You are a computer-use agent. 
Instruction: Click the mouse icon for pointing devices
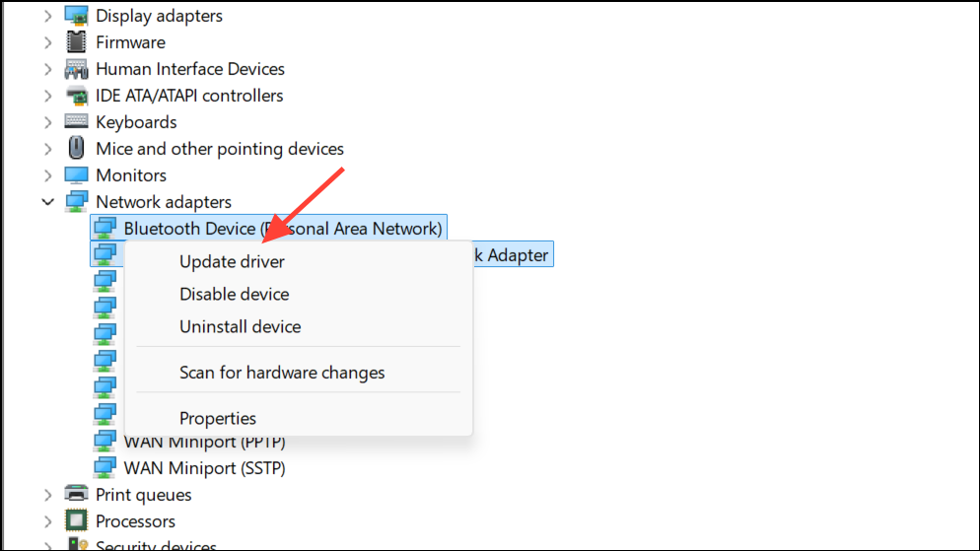(x=76, y=149)
